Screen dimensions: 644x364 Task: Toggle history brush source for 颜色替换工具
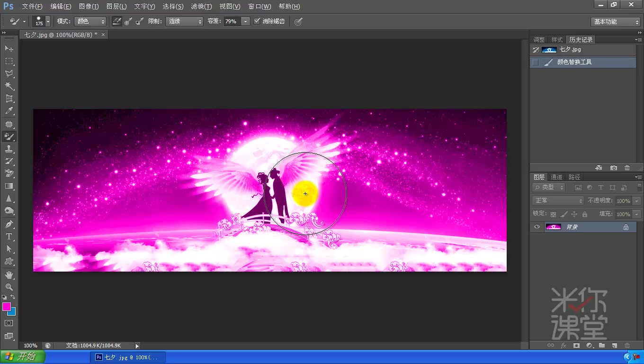[x=536, y=62]
